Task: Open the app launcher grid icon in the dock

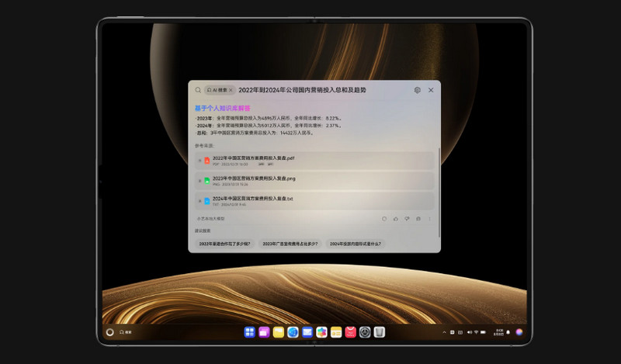Action: (249, 332)
